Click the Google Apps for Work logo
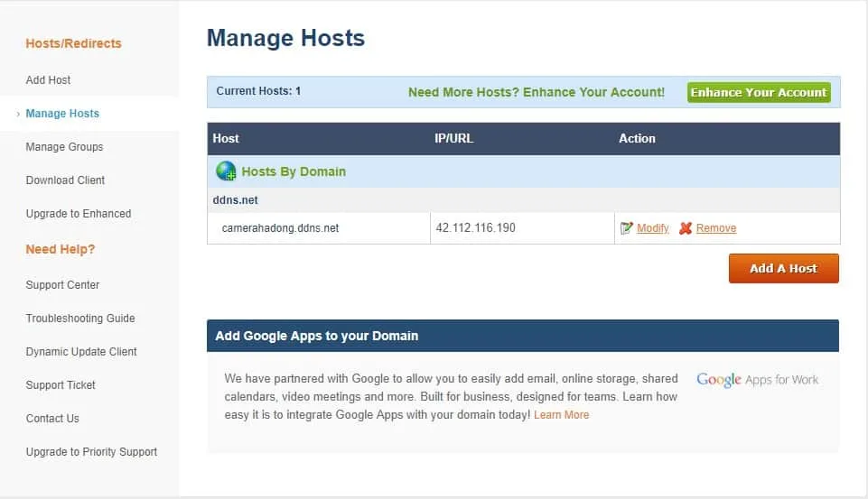This screenshot has height=499, width=868. [x=757, y=380]
